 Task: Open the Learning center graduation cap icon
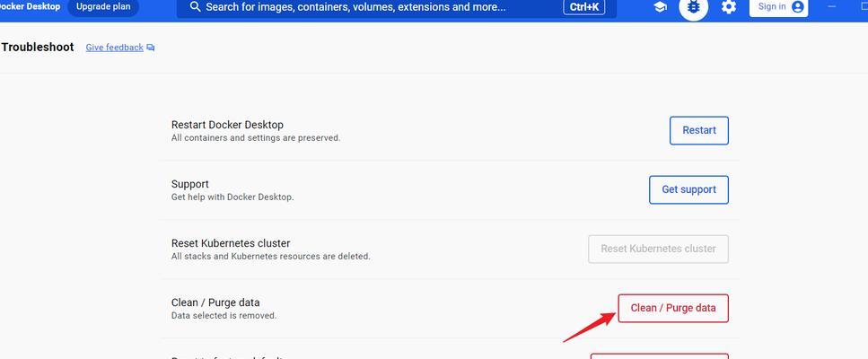pos(660,7)
